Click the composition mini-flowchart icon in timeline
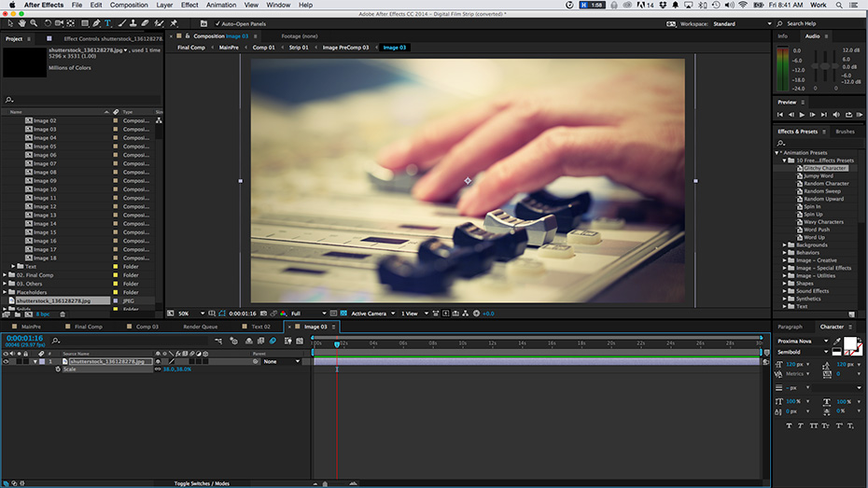This screenshot has width=868, height=488. pos(218,341)
